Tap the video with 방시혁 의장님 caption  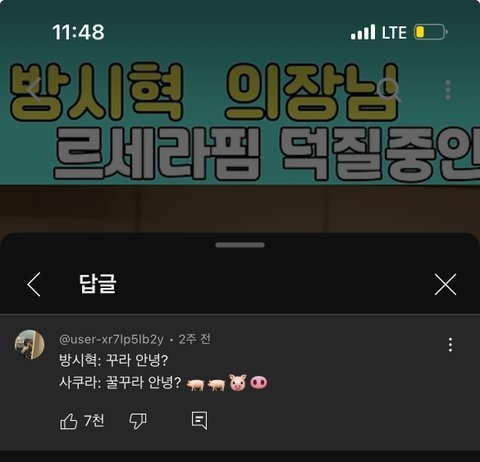[240, 117]
